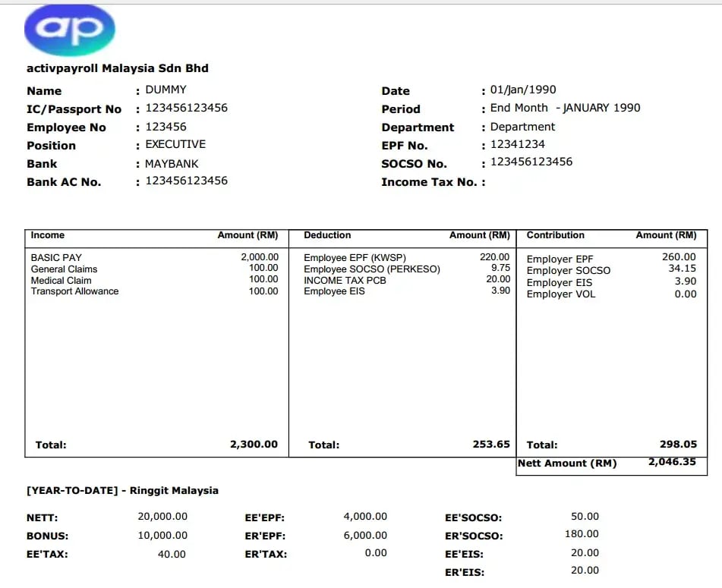
Task: Select the Employer SOCSO contribution line
Action: pos(568,270)
